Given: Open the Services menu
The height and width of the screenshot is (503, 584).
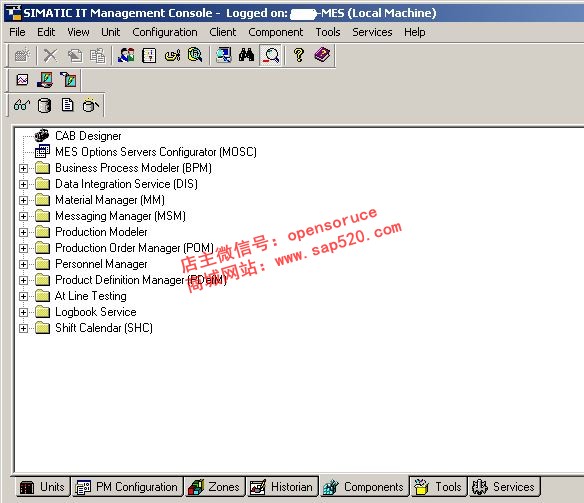Looking at the screenshot, I should pos(372,32).
